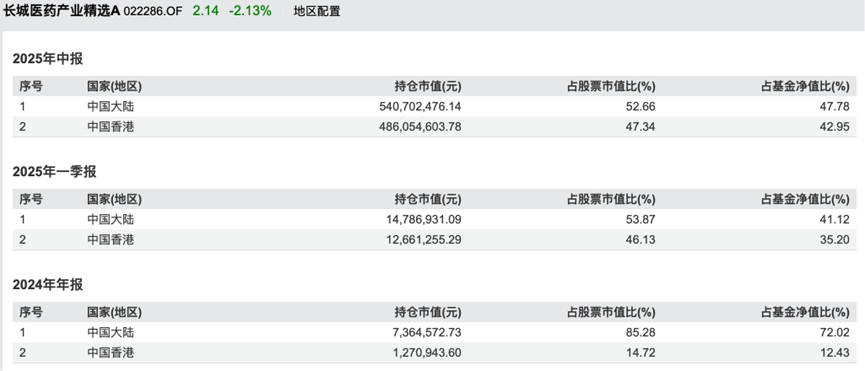
Task: Select the 14,786,931.09 market value cell
Action: (424, 219)
